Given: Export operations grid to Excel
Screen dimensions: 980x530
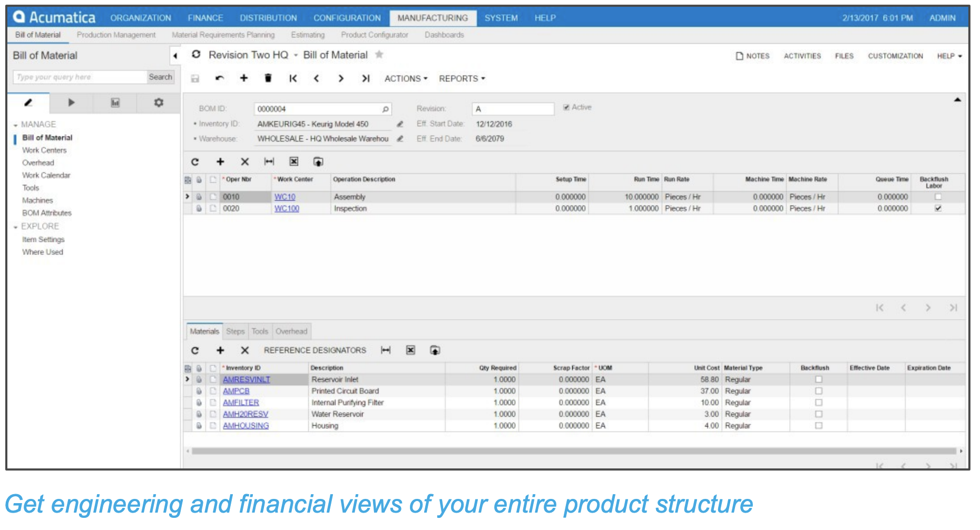Looking at the screenshot, I should click(294, 162).
